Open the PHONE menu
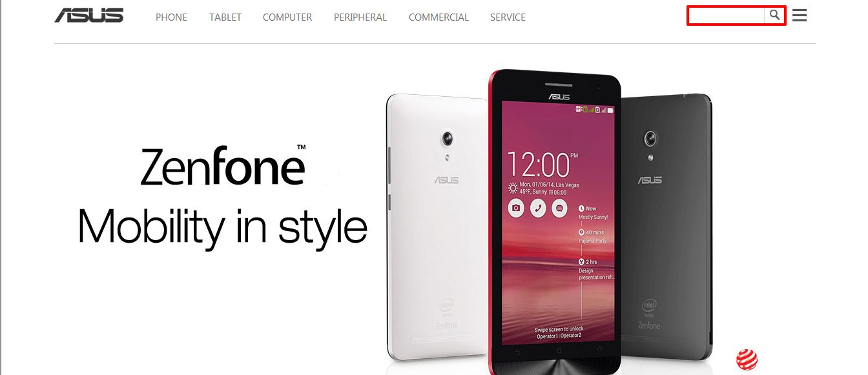868x375 pixels. [171, 17]
